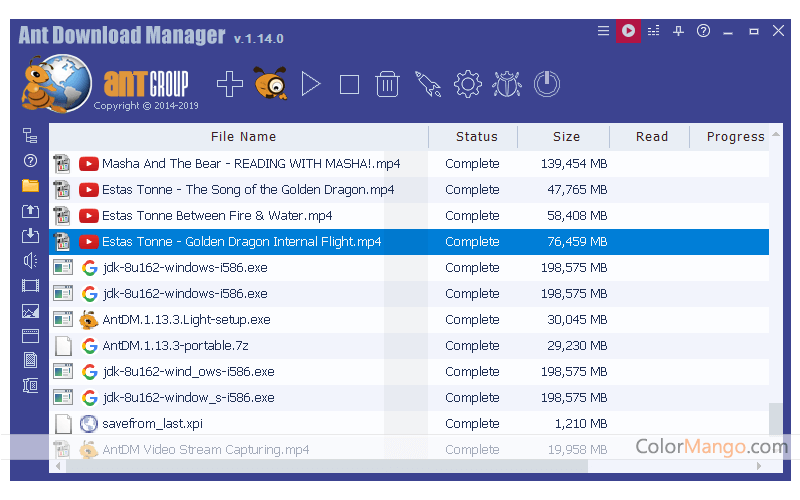Click the power shutdown icon
Screen dimensions: 800x500
point(547,84)
